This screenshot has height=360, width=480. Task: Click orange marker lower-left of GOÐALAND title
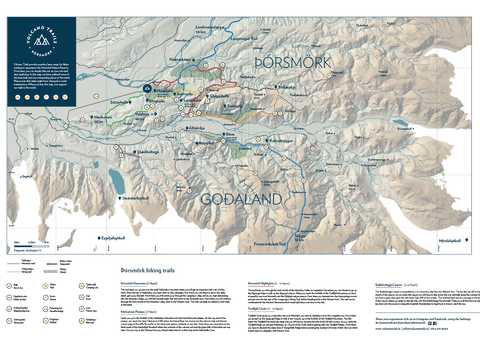pos(189,191)
